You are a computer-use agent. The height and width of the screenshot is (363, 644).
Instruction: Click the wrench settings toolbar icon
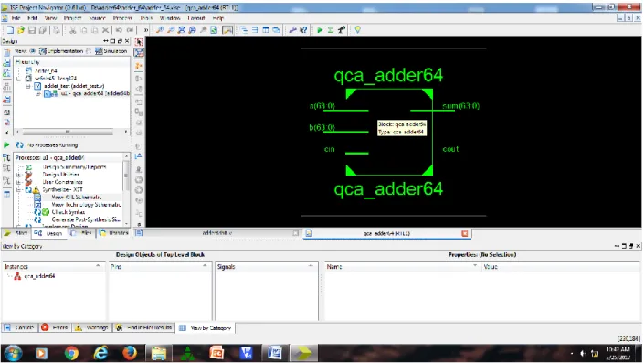coord(292,29)
